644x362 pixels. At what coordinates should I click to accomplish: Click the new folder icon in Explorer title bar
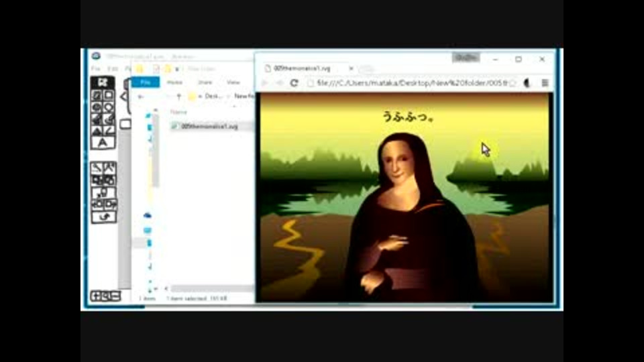pyautogui.click(x=168, y=68)
